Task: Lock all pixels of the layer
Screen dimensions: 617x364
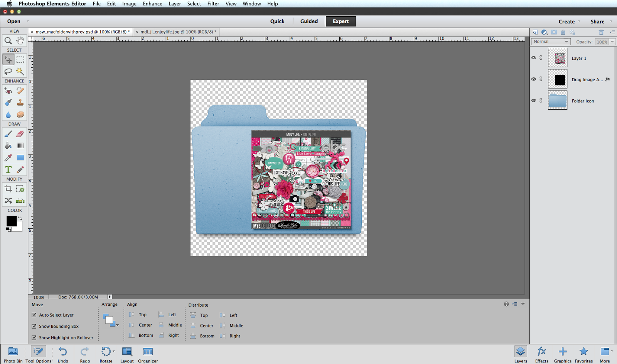Action: click(x=563, y=32)
